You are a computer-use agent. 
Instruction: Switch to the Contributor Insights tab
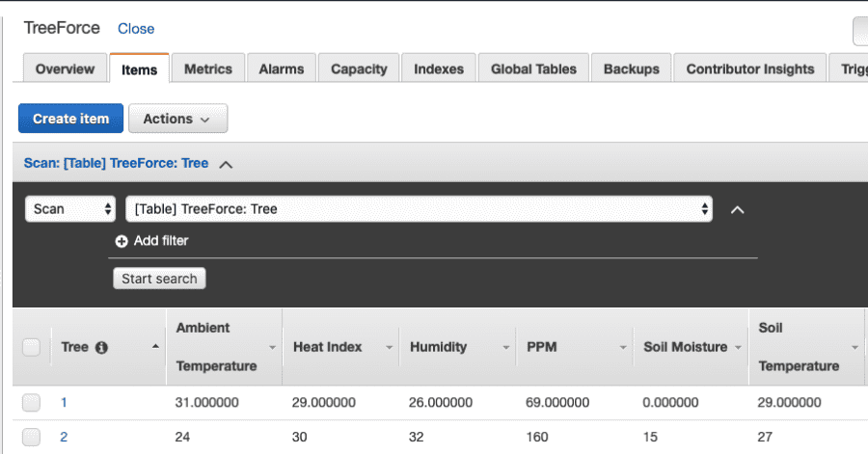pyautogui.click(x=750, y=68)
